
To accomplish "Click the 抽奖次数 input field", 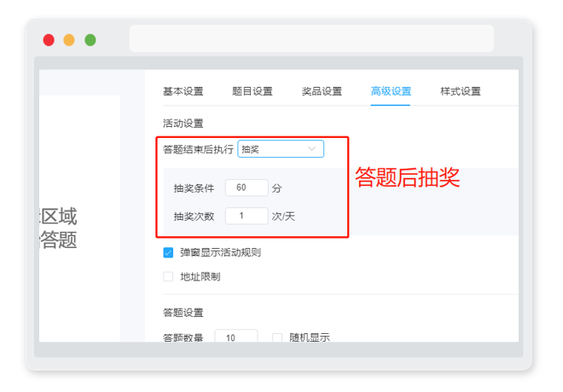I will 247,216.
